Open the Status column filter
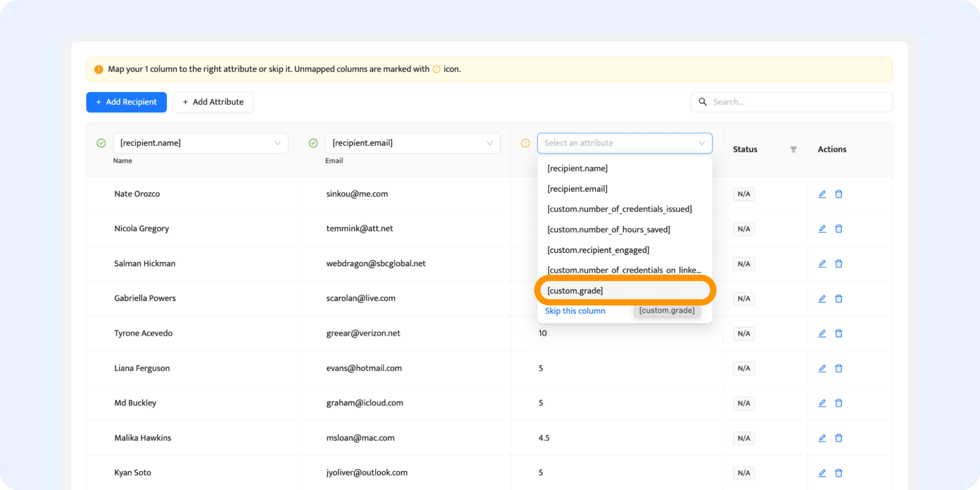 (x=793, y=149)
